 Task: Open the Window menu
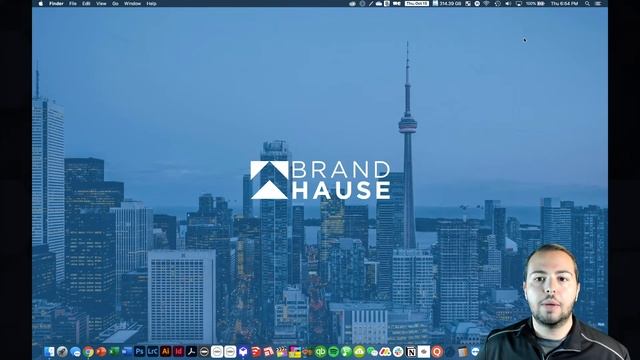click(x=132, y=3)
